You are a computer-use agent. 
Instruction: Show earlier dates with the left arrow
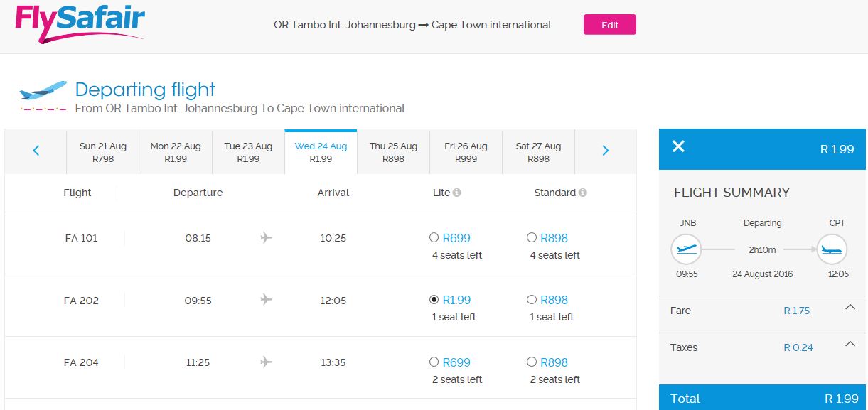click(36, 151)
